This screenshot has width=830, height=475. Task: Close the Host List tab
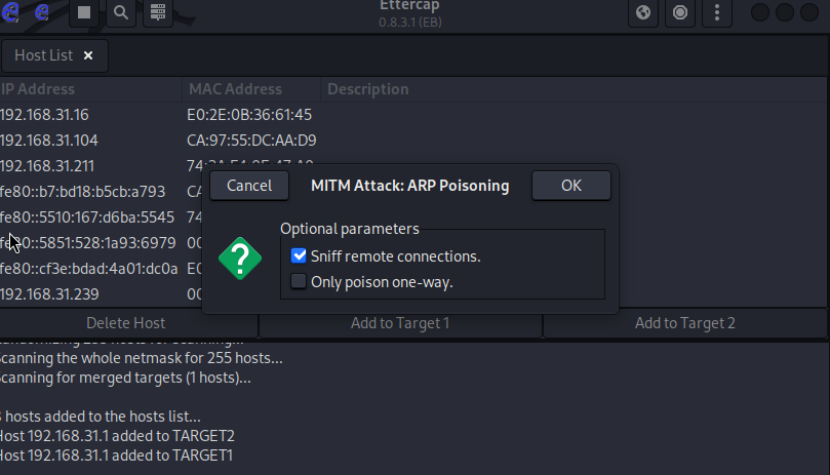click(x=88, y=56)
